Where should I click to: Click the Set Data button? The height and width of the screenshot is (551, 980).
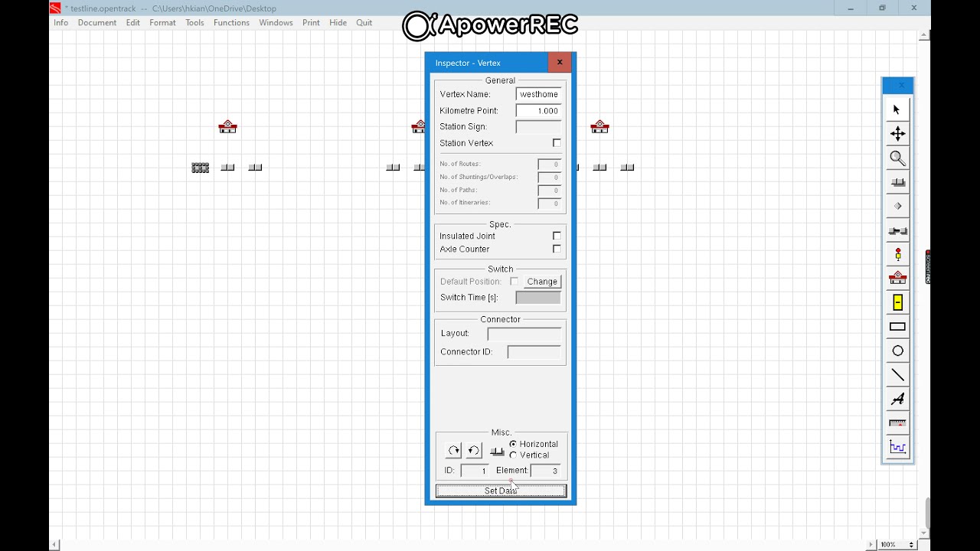[x=501, y=491]
